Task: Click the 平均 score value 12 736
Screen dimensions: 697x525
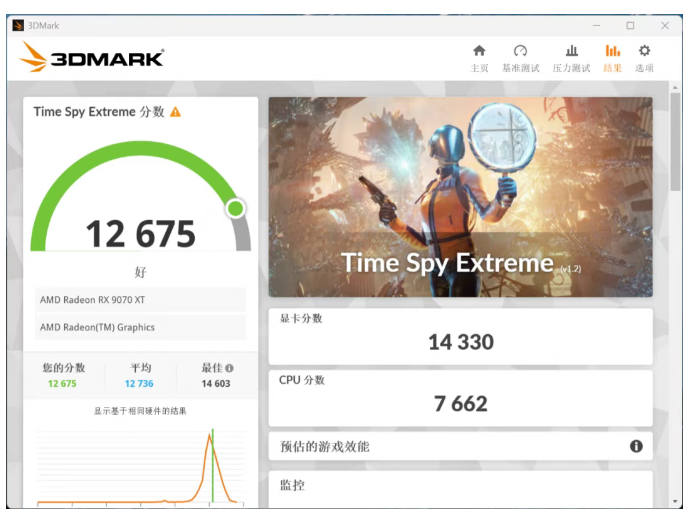Action: (x=139, y=384)
